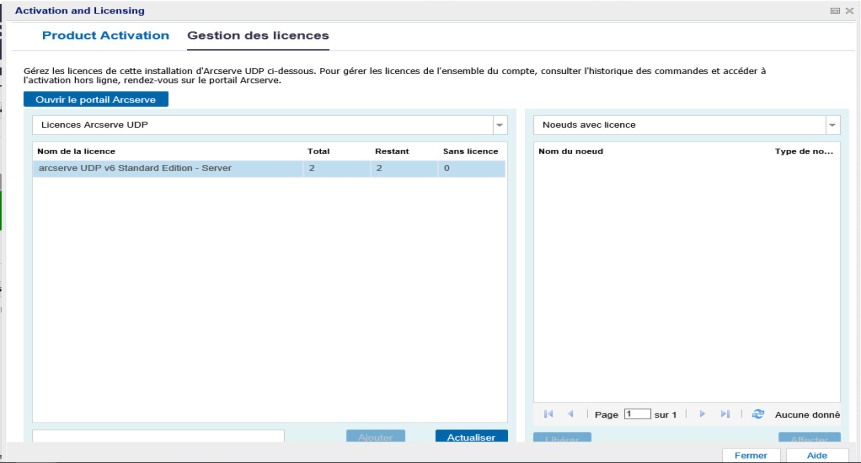Click the Total value 2 cell

pyautogui.click(x=337, y=168)
